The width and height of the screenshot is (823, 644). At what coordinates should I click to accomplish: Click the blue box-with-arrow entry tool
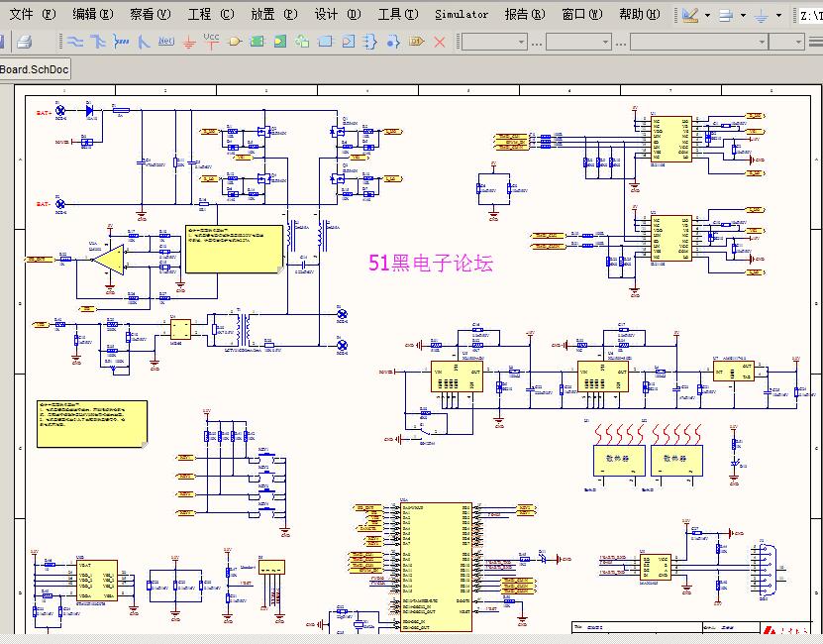click(x=349, y=42)
